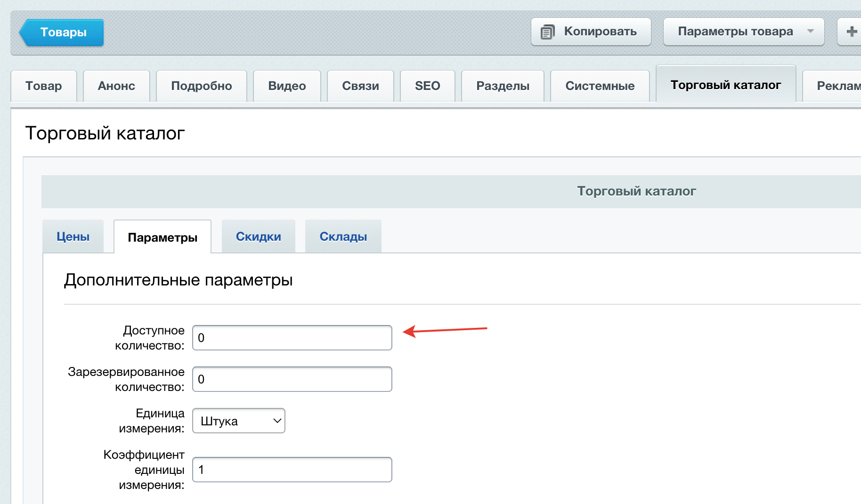
Task: Open the Разделы tab
Action: (503, 86)
